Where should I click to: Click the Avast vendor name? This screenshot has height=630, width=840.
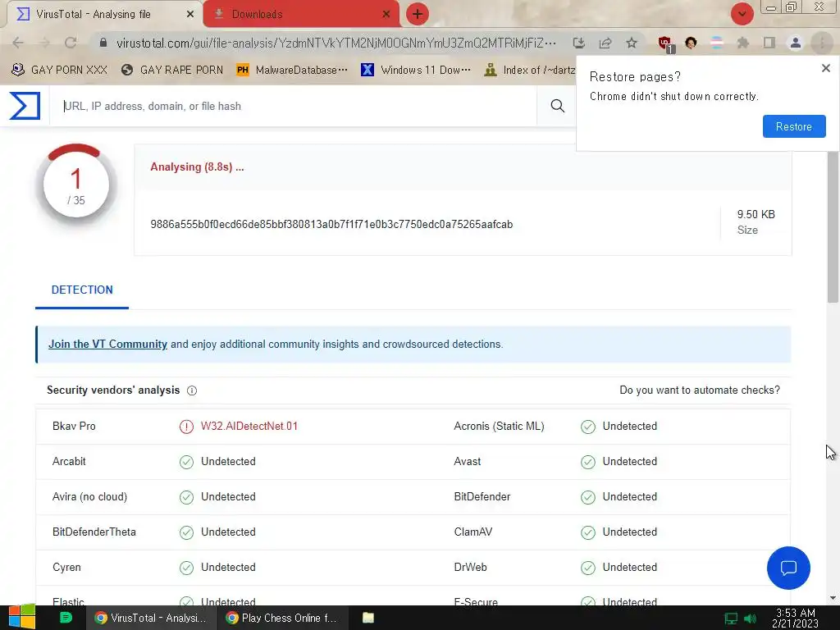pyautogui.click(x=467, y=461)
